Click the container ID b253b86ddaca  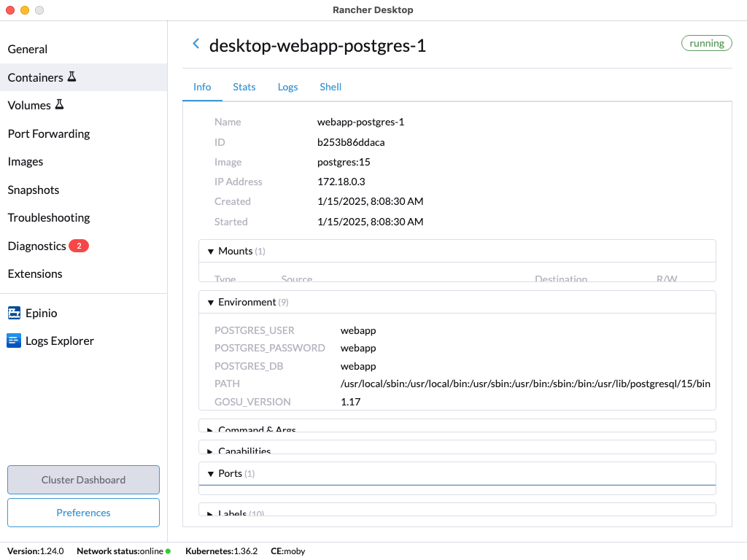(x=351, y=142)
